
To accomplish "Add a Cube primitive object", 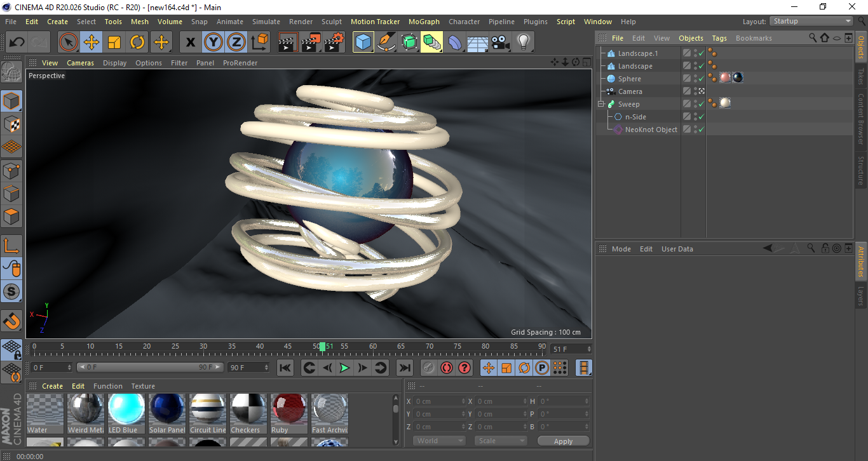I will click(363, 43).
